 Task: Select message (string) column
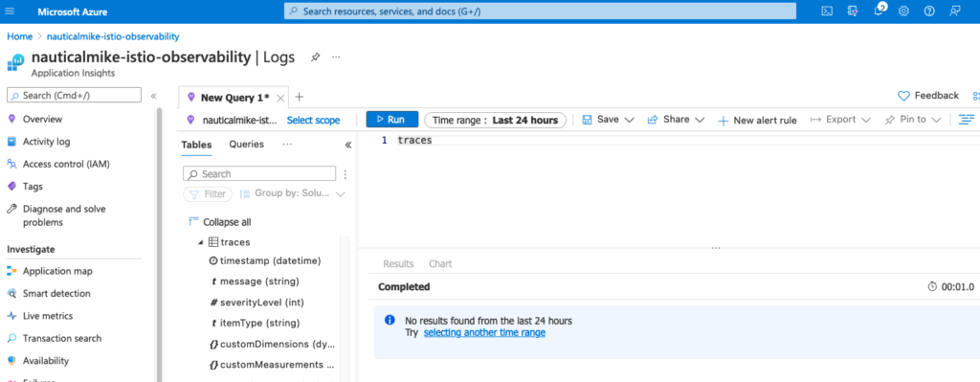(255, 281)
